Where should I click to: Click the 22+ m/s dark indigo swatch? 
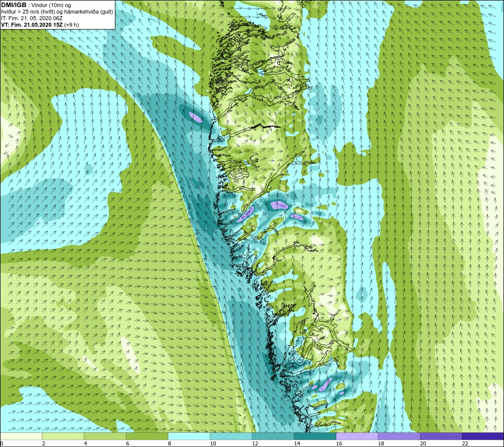click(x=483, y=436)
